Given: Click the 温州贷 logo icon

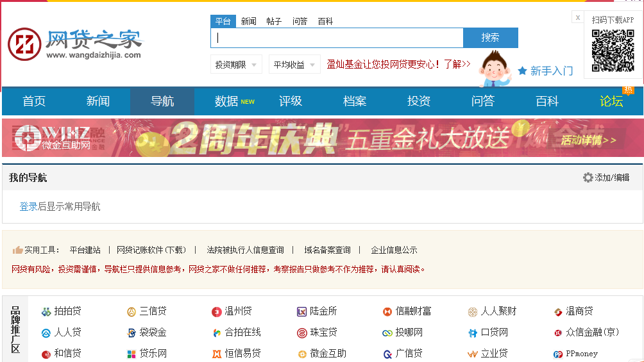Looking at the screenshot, I should point(216,312).
